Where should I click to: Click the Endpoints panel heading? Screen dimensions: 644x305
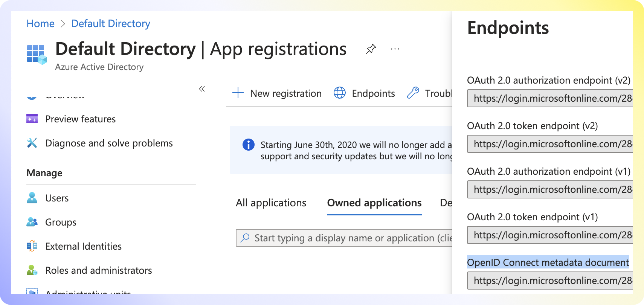(x=508, y=28)
